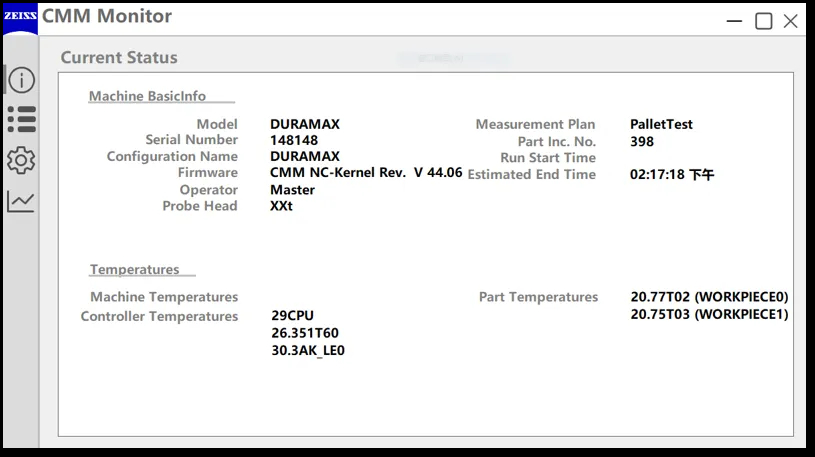Select part inc. number value 398
Viewport: 815px width, 457px height.
[x=642, y=141]
